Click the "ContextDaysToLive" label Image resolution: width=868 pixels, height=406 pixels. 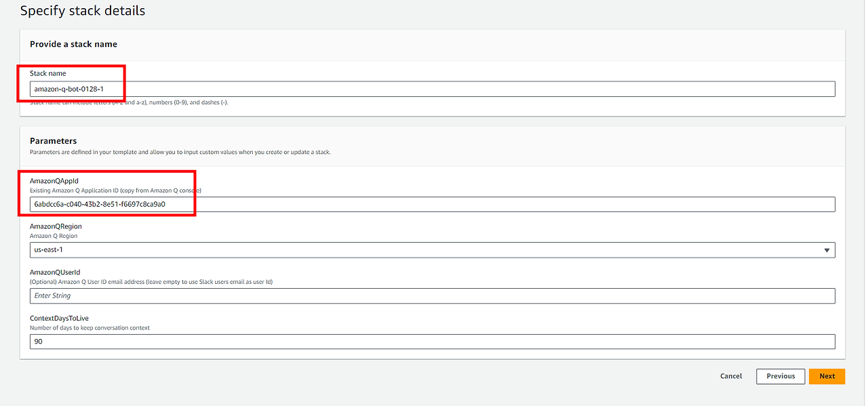click(x=59, y=318)
